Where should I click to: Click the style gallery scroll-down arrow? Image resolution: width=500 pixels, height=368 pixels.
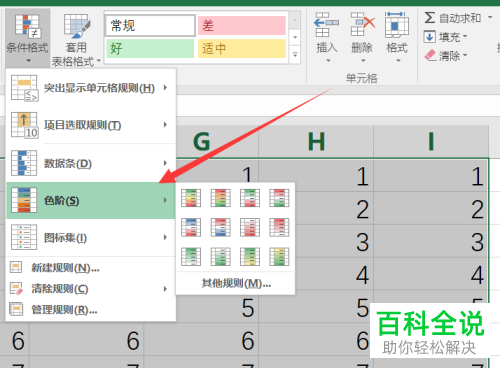(x=295, y=37)
